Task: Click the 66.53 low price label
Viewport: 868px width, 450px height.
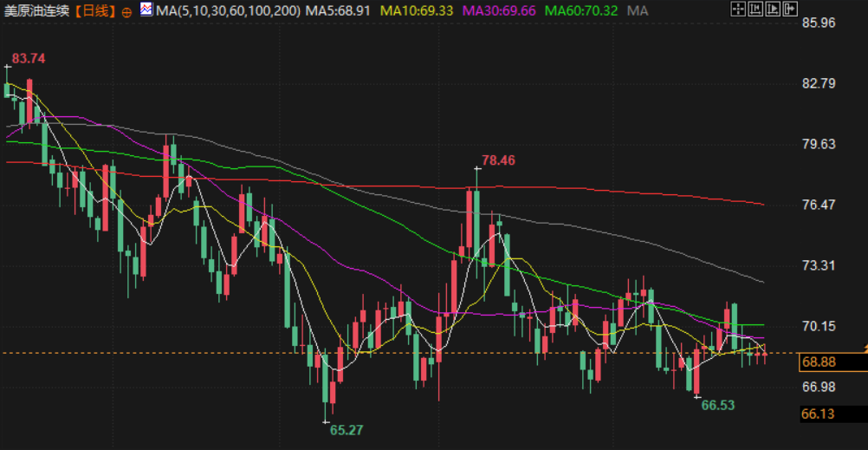Action: pyautogui.click(x=718, y=405)
